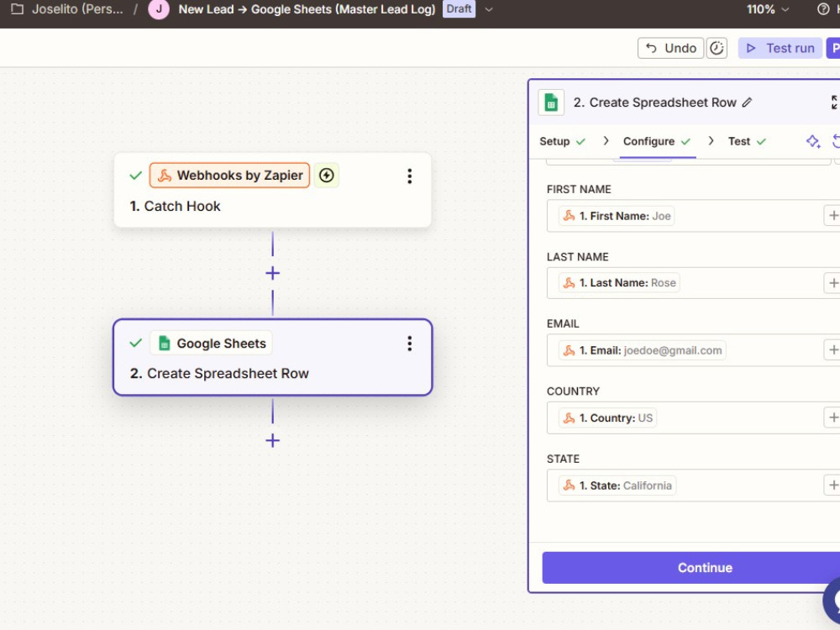The image size is (840, 630).
Task: Click the plus icon for Last Name field
Action: click(x=832, y=283)
